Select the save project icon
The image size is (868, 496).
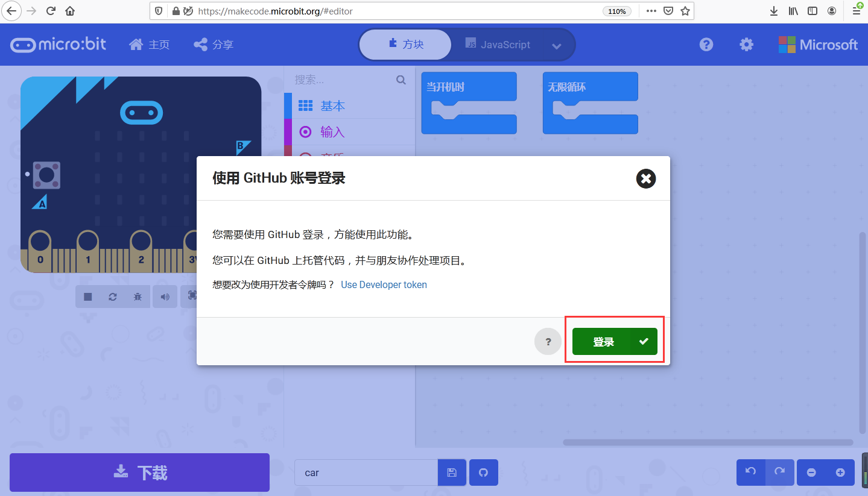[452, 472]
